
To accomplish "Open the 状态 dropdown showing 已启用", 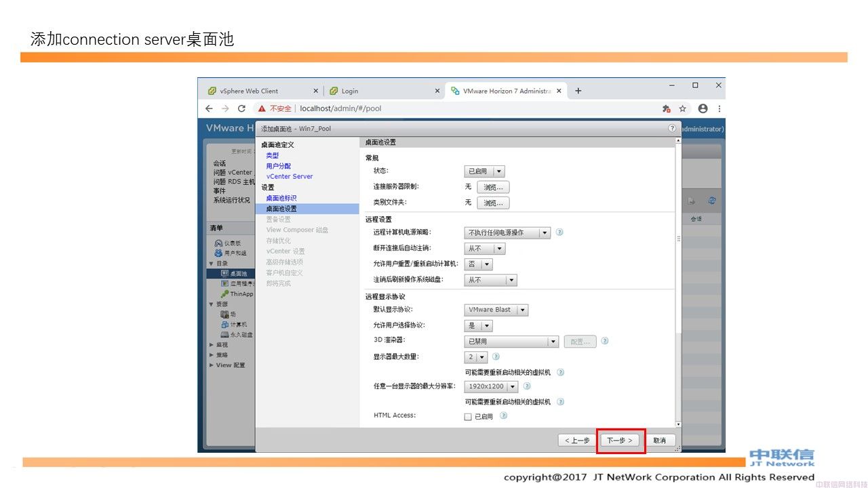I will [484, 171].
